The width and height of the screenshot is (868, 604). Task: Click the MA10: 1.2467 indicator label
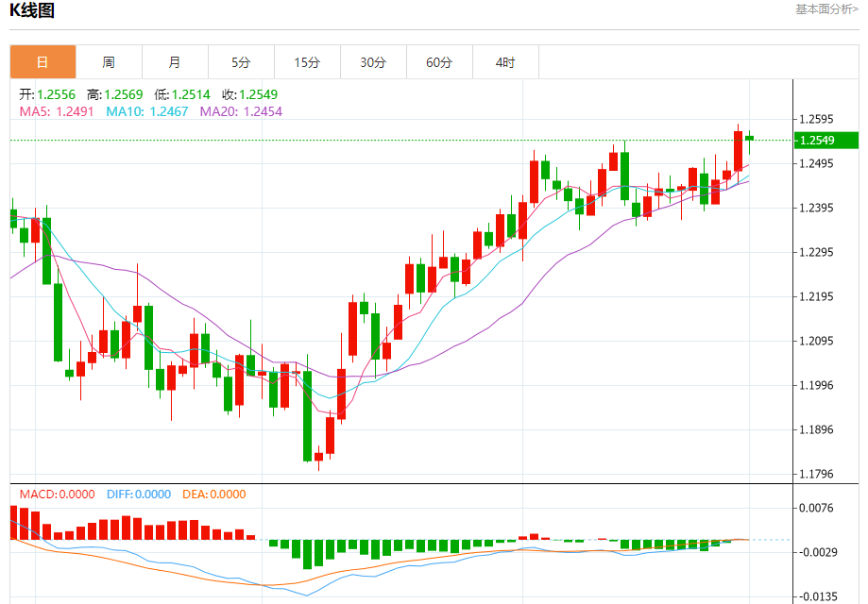pyautogui.click(x=147, y=111)
